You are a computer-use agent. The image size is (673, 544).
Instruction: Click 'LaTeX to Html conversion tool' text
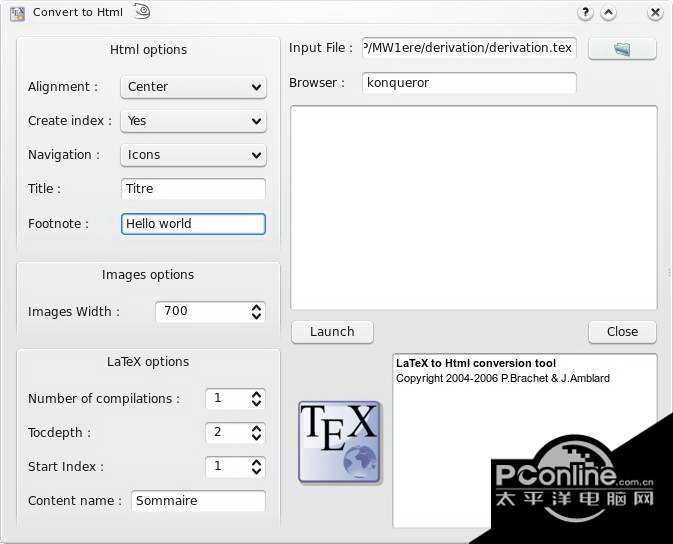point(476,363)
